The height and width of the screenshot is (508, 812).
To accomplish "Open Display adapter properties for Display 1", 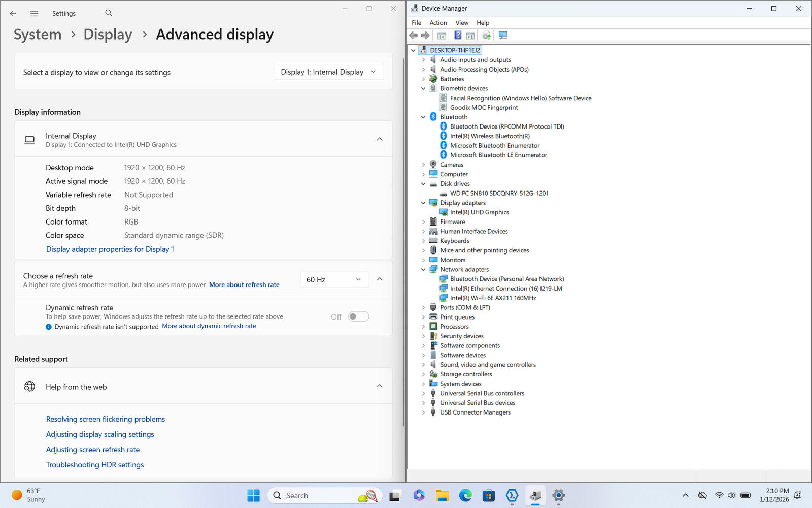I will [110, 249].
